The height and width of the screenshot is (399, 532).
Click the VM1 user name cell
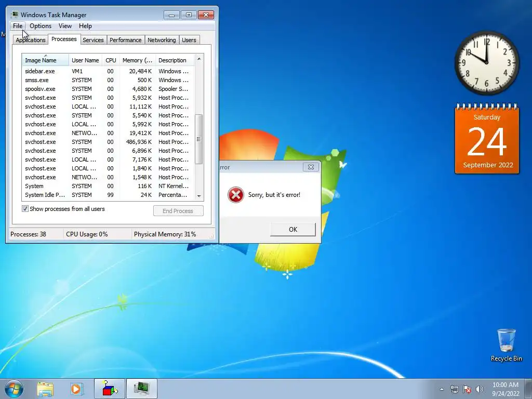tap(77, 71)
